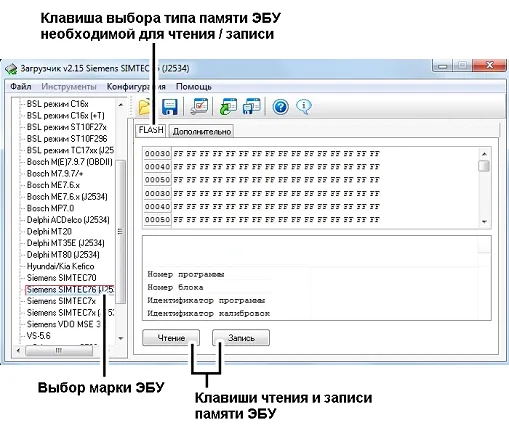The height and width of the screenshot is (428, 509).
Task: Show about info with speech bubble icon
Action: point(304,107)
